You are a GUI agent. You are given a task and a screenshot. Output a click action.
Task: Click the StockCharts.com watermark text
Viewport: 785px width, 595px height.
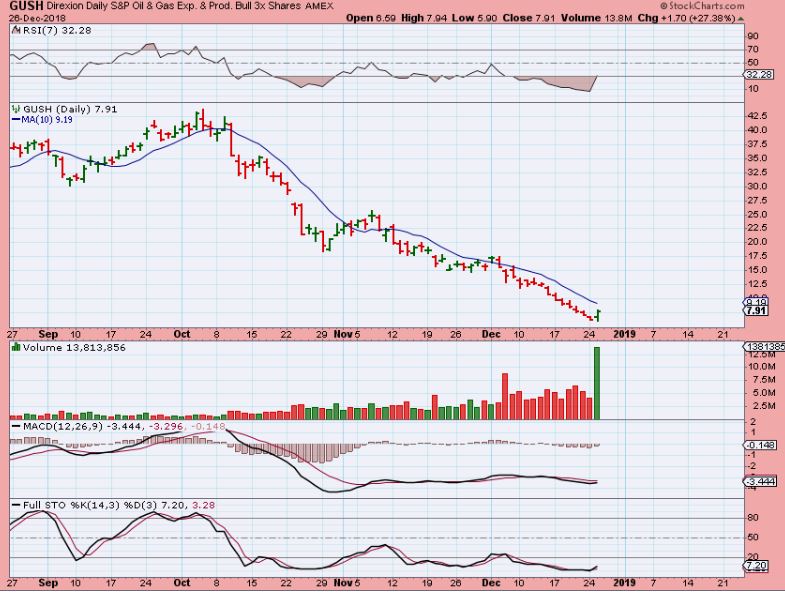pos(702,6)
